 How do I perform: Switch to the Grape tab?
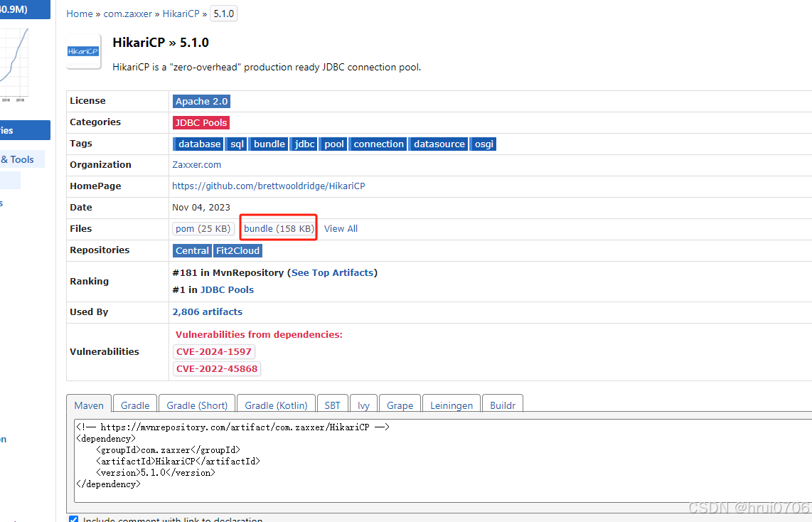click(x=400, y=405)
